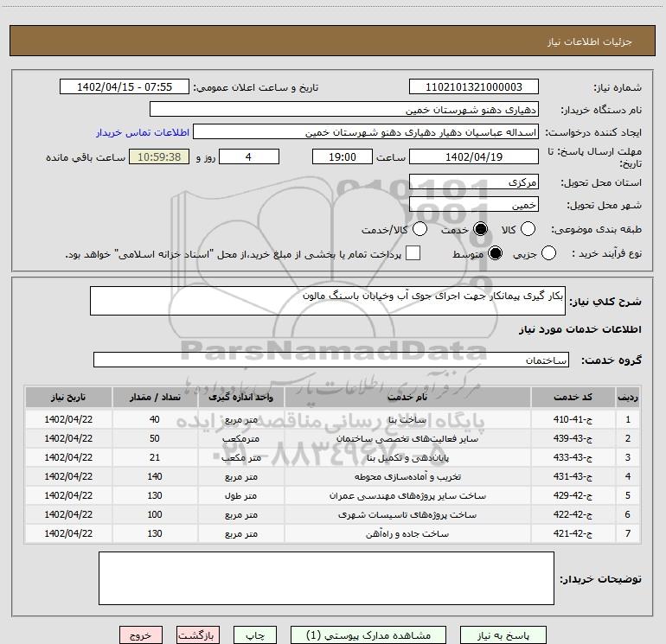Click service code ج-42-421
Image resolution: width=666 pixels, height=644 pixels.
(573, 533)
